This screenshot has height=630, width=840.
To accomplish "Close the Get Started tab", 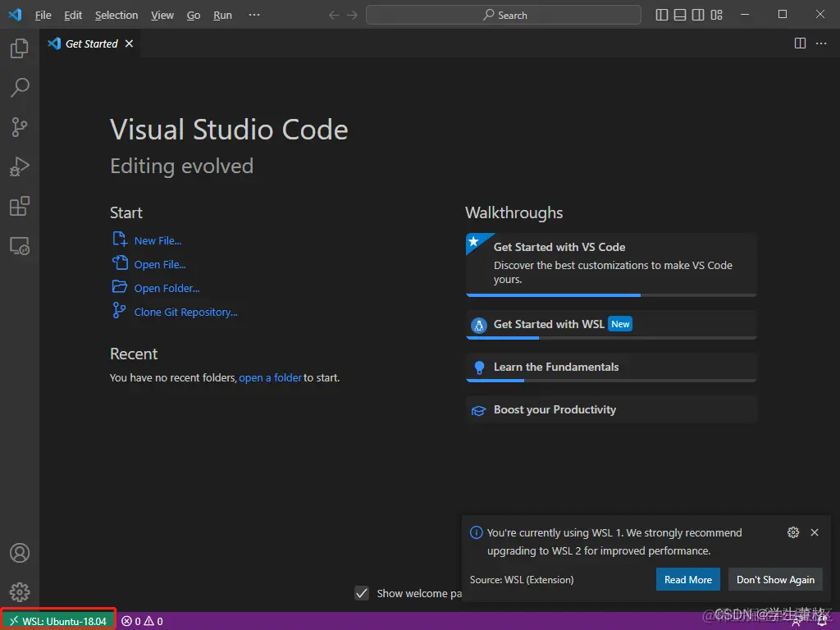I will [x=129, y=43].
